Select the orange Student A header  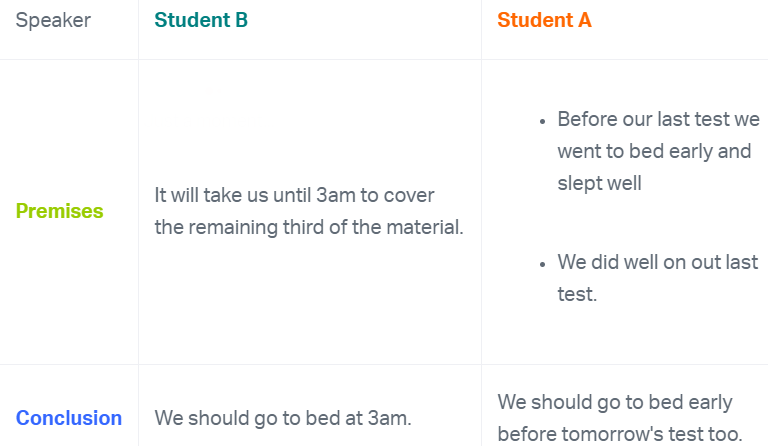pos(544,20)
